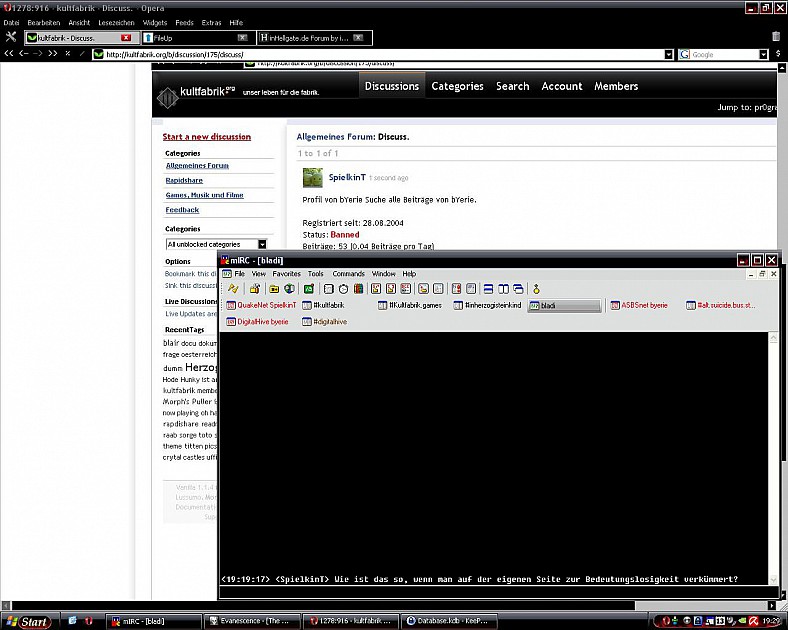Click the SpielkinT username link
788x630 pixels.
coord(347,177)
